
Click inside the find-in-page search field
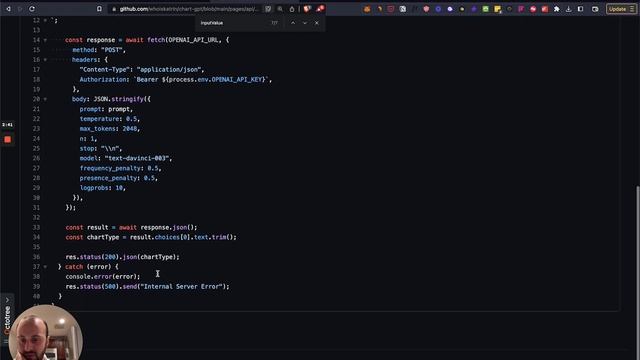pos(233,23)
